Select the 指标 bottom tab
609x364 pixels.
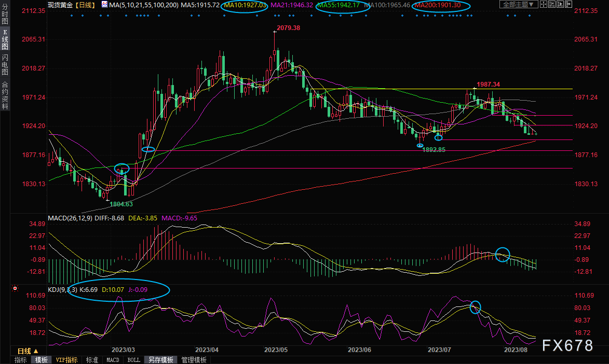pyautogui.click(x=21, y=360)
